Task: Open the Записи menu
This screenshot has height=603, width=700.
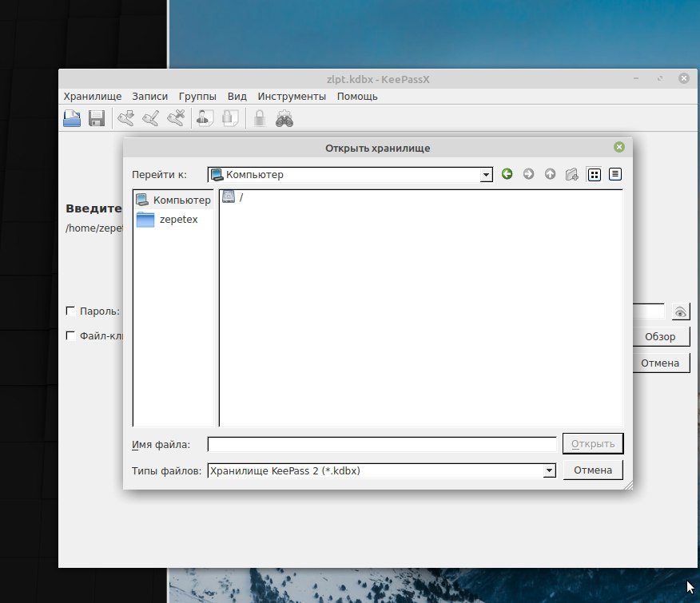Action: click(x=149, y=97)
